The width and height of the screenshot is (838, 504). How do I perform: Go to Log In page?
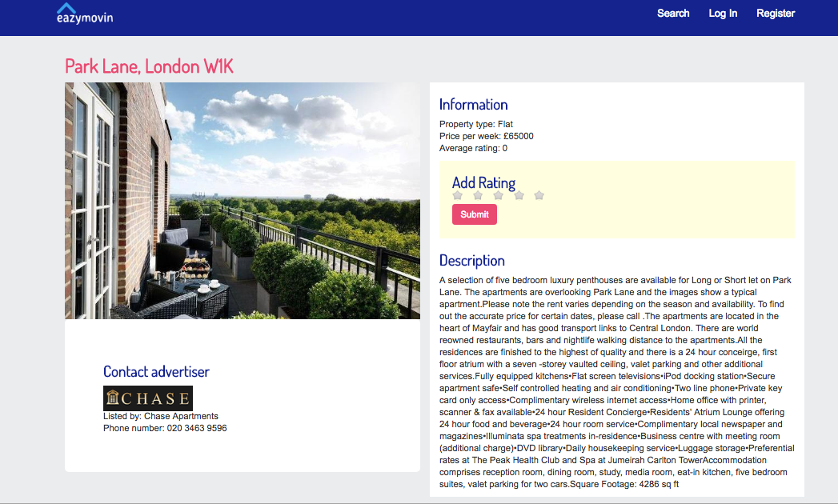coord(723,14)
